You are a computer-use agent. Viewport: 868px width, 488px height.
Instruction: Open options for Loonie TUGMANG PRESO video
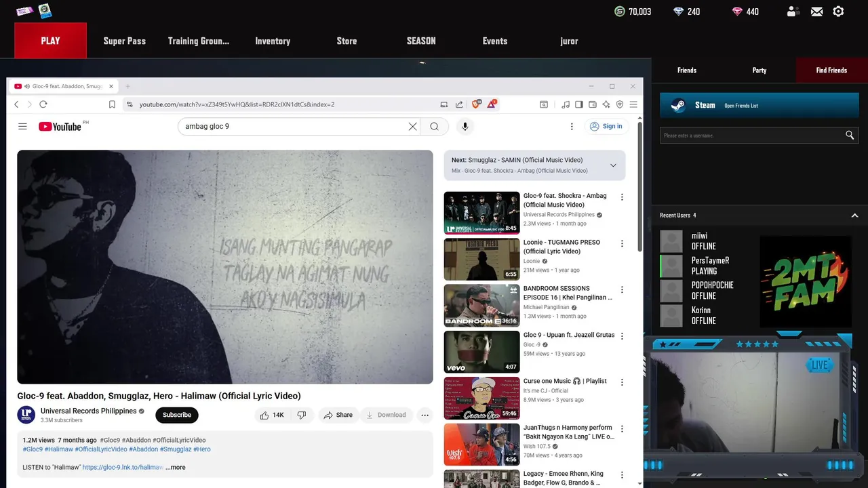coord(622,243)
